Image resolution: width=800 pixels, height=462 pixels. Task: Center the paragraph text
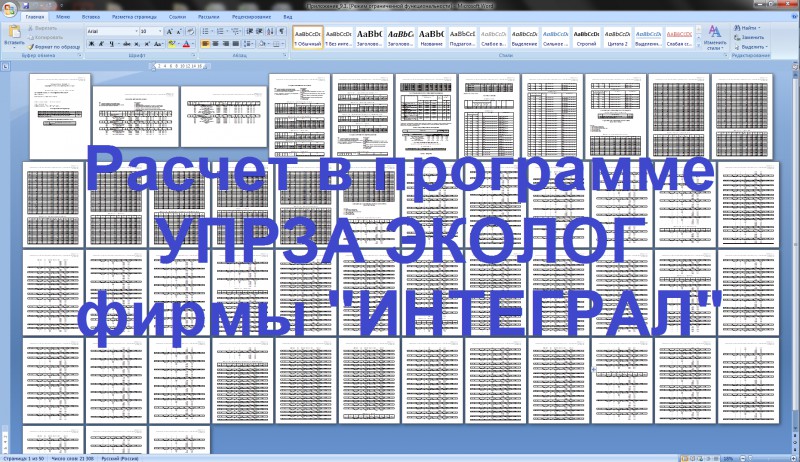215,44
